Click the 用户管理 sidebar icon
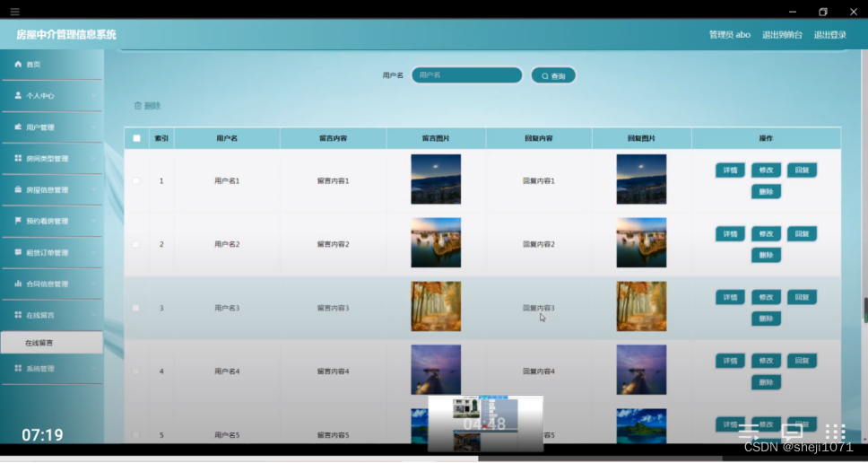 18,127
